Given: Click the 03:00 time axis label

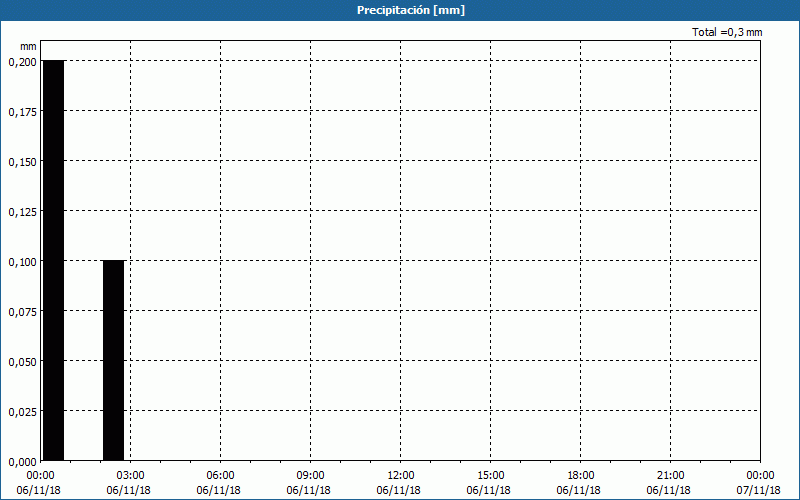Looking at the screenshot, I should coord(131,476).
